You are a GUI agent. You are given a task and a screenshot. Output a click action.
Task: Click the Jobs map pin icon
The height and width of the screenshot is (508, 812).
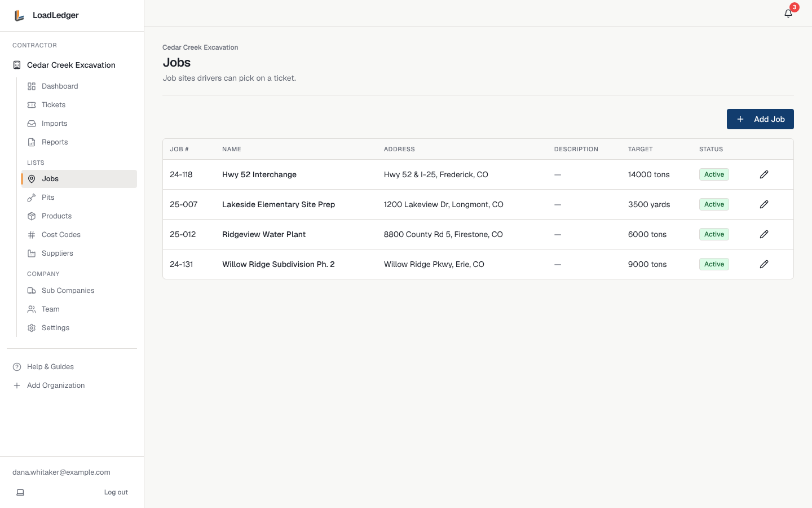(32, 179)
